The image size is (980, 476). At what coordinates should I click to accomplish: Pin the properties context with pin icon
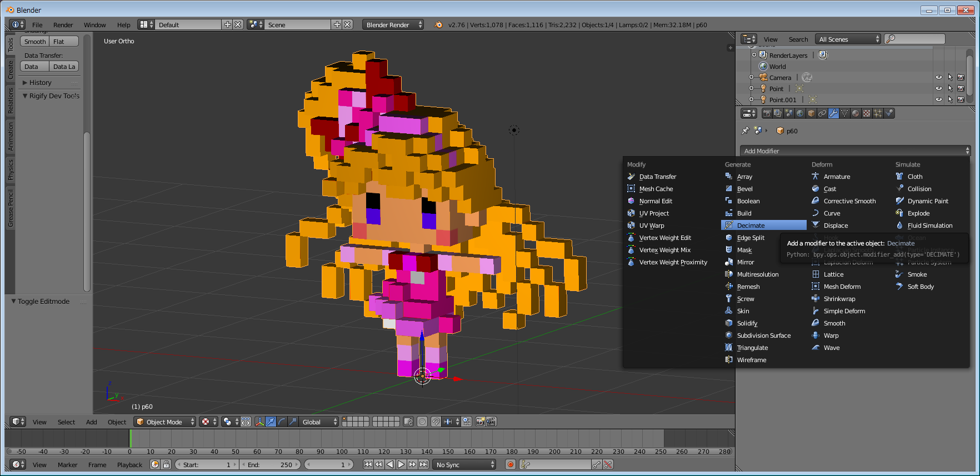pyautogui.click(x=745, y=131)
